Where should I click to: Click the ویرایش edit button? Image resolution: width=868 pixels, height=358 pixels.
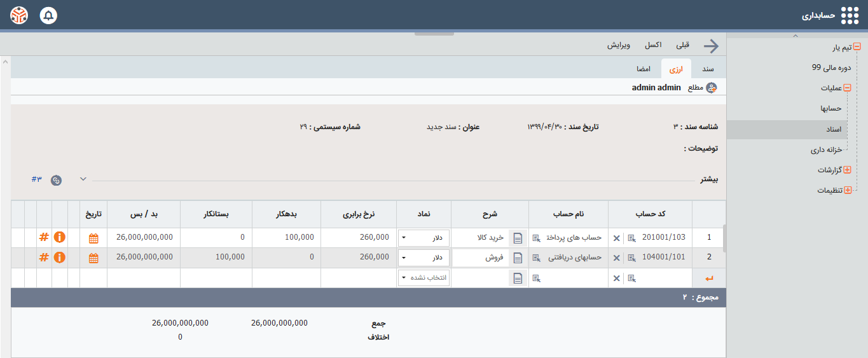point(618,45)
